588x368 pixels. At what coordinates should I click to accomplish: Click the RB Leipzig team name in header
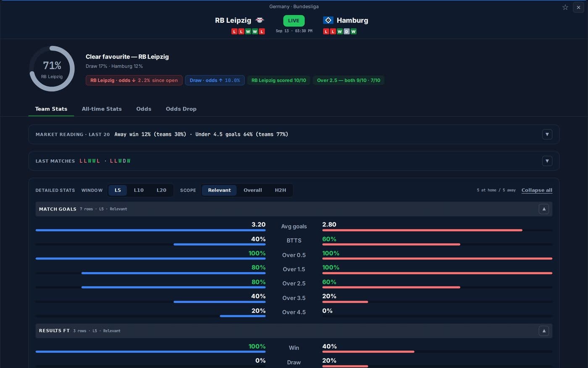pyautogui.click(x=233, y=20)
